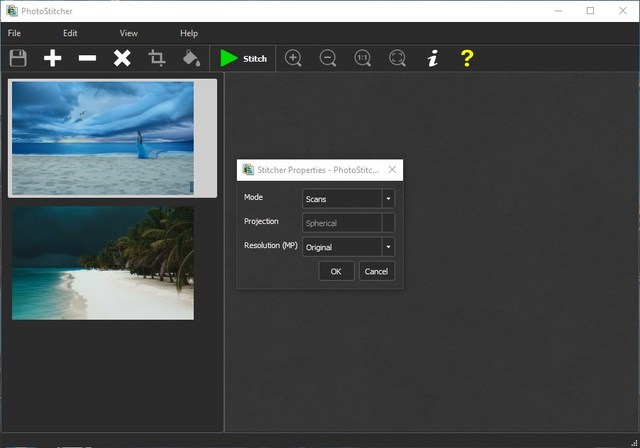This screenshot has width=640, height=448.
Task: Click the Projection Spherical combo box
Action: coord(348,223)
